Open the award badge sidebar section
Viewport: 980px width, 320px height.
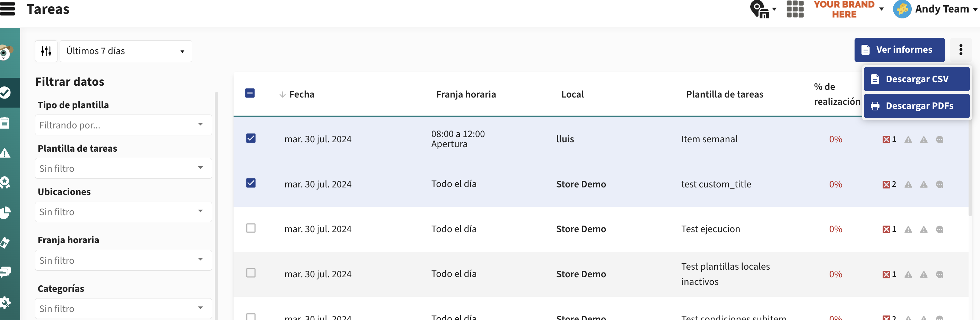(5, 183)
